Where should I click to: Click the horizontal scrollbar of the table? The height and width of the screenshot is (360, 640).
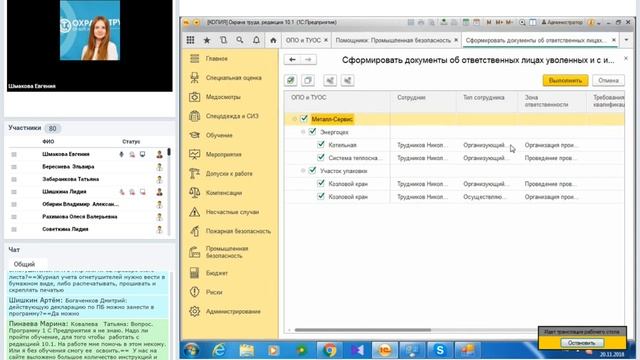(362, 330)
